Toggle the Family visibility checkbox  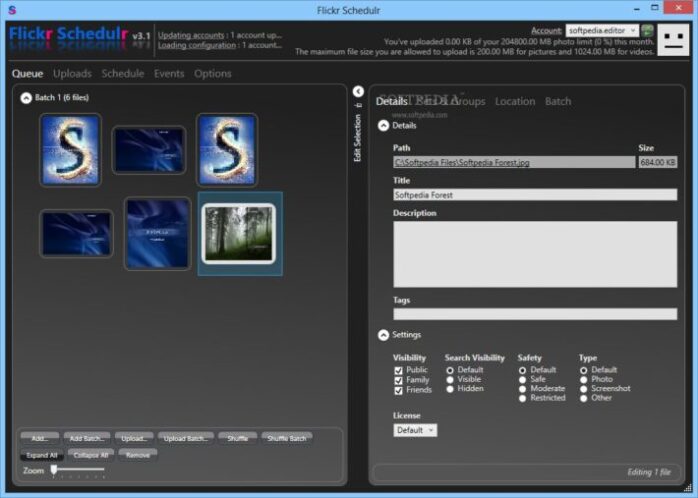[398, 380]
